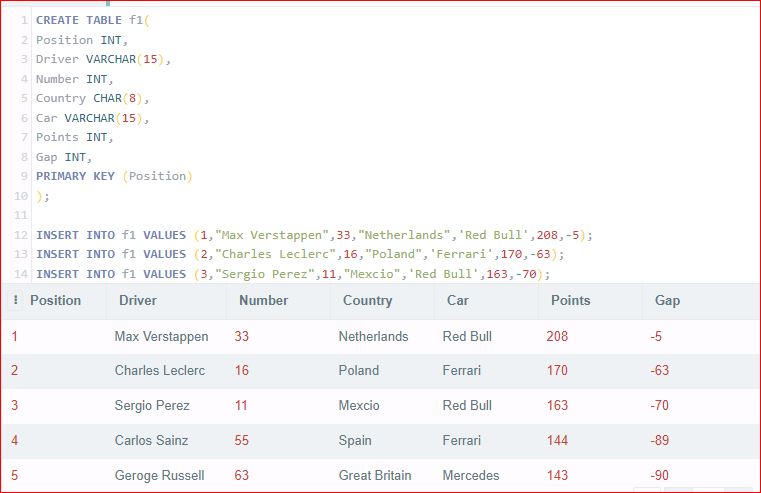Select the points value 170

point(557,370)
